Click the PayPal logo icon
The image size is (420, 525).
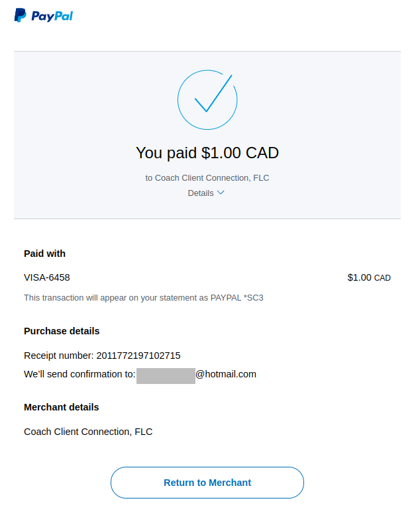tap(21, 15)
